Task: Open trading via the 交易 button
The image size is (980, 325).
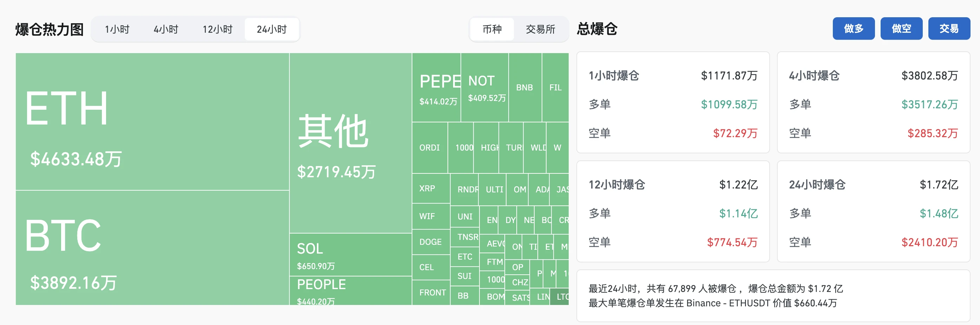Action: (948, 28)
